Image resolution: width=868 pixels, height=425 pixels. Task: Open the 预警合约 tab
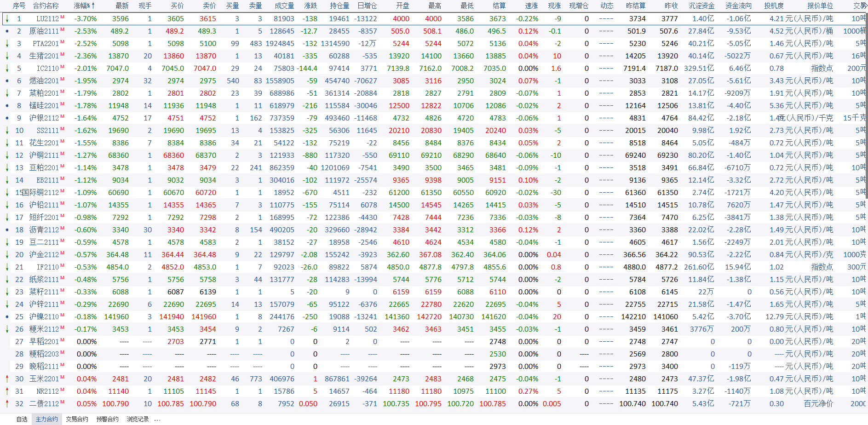point(107,419)
